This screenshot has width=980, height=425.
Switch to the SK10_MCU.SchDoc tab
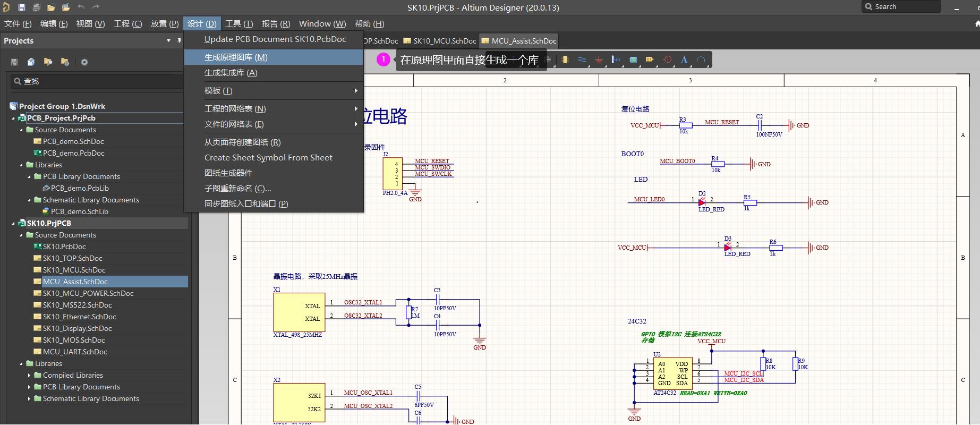point(440,41)
